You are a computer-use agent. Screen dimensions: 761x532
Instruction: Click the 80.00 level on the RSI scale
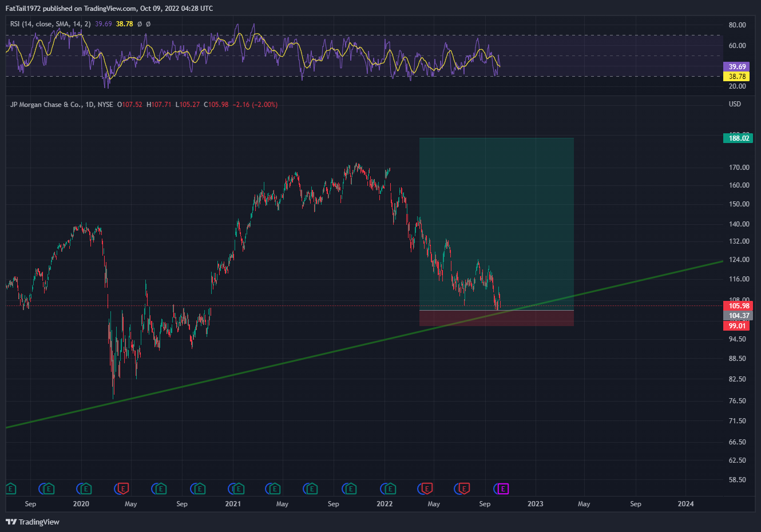click(737, 25)
